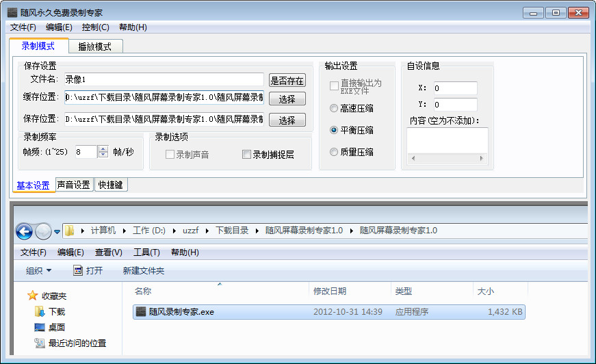596x364 pixels.
Task: Sort by 类型 column header
Action: pyautogui.click(x=432, y=291)
